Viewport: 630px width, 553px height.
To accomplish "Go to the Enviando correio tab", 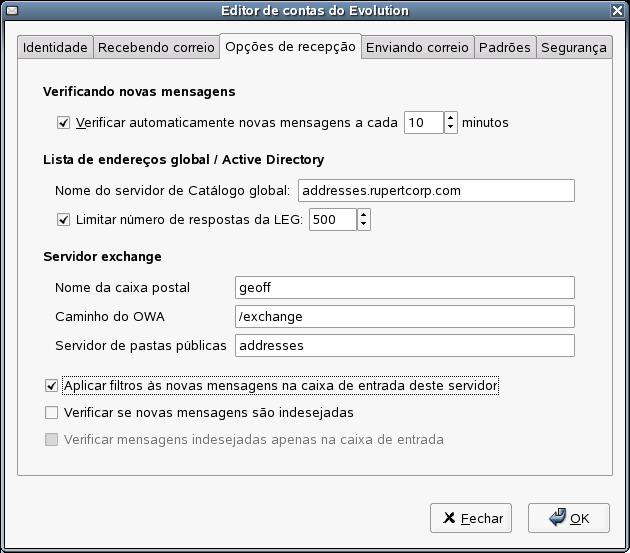I will (417, 47).
